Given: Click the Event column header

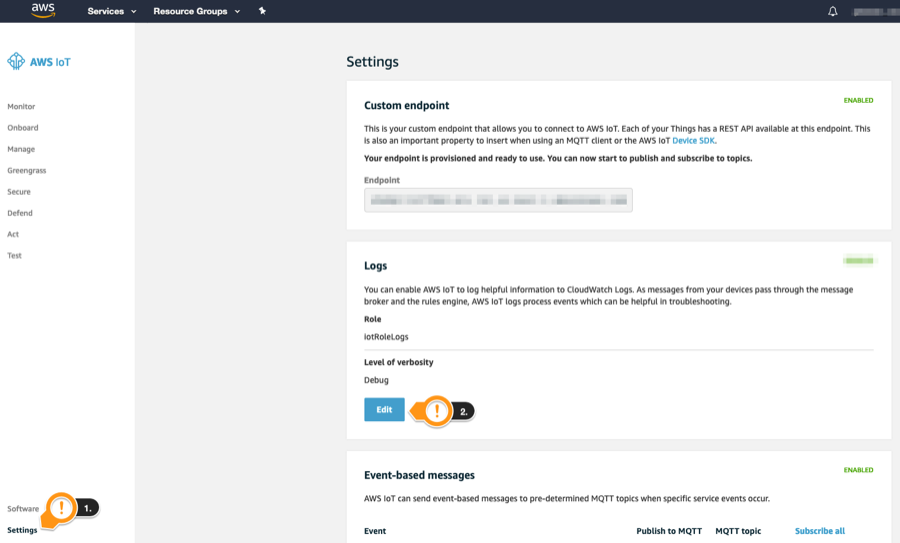Looking at the screenshot, I should pos(375,531).
